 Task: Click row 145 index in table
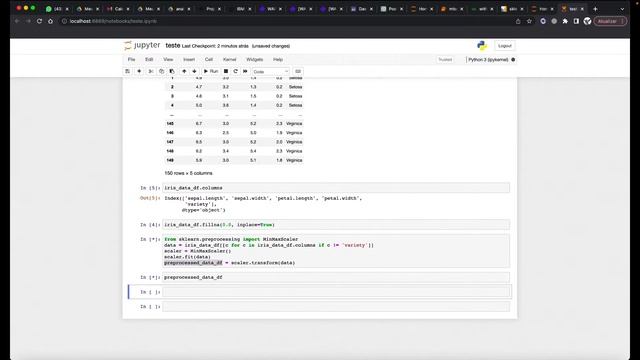point(170,123)
